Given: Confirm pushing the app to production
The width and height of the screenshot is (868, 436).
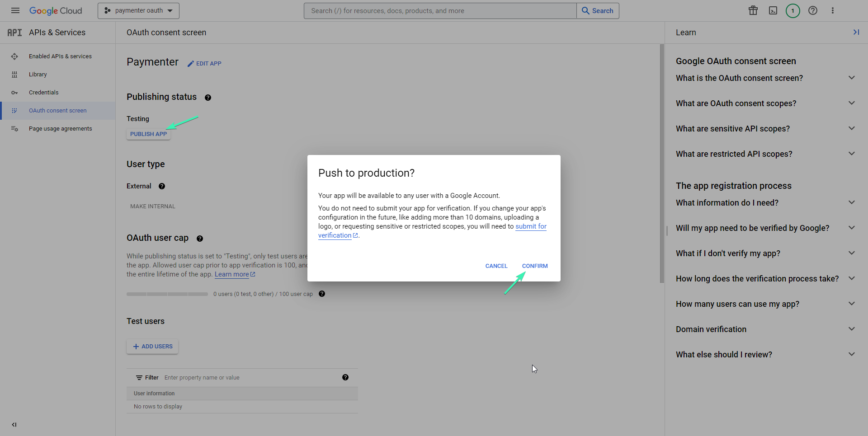Looking at the screenshot, I should point(535,266).
